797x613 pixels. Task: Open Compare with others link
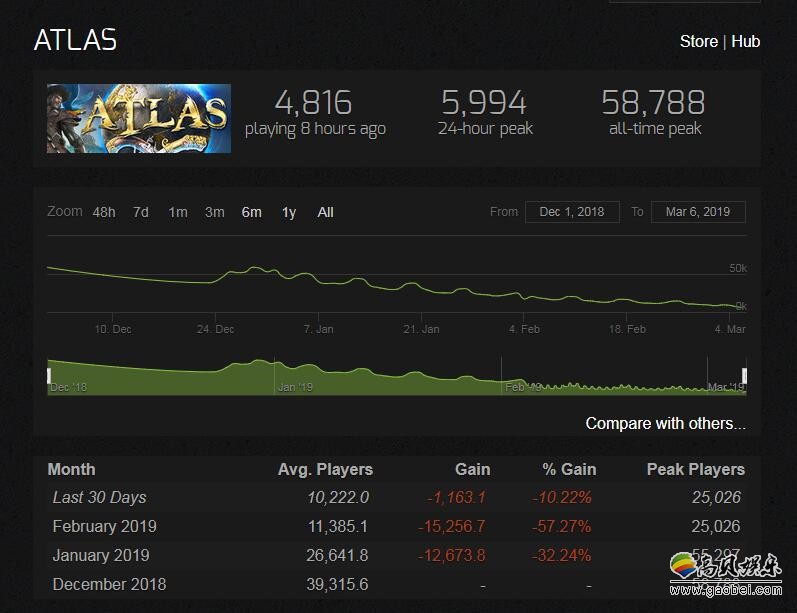665,424
